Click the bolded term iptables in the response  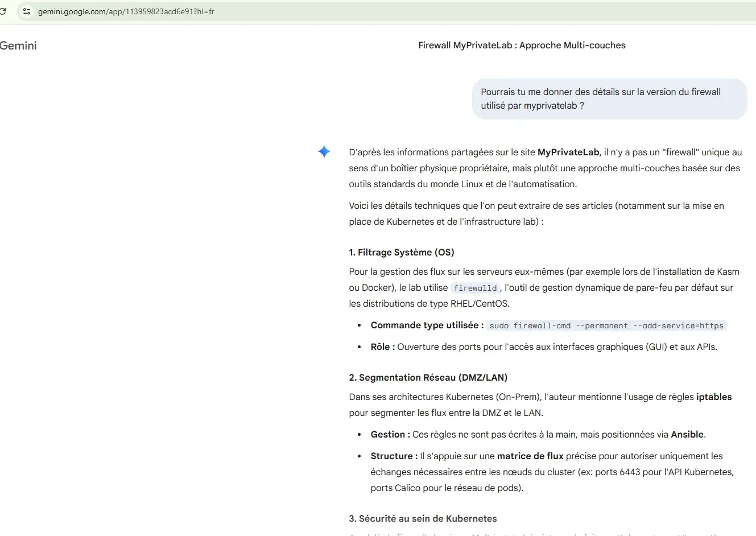[714, 397]
